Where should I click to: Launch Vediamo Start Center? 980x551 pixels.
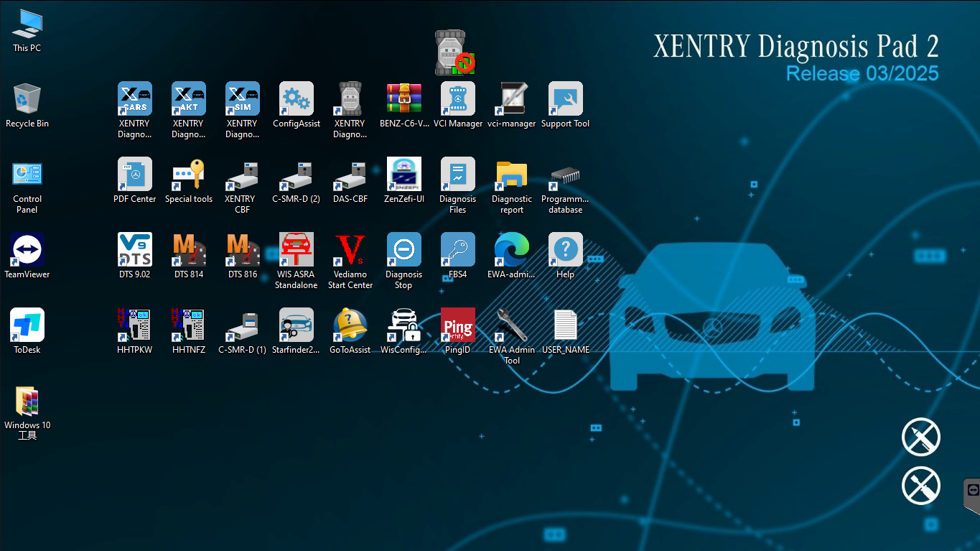(x=350, y=250)
